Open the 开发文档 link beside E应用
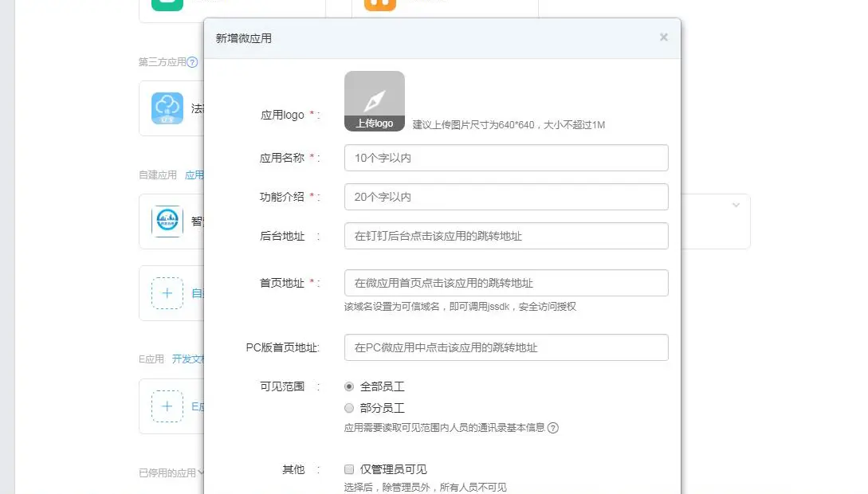The height and width of the screenshot is (494, 868). coord(187,359)
